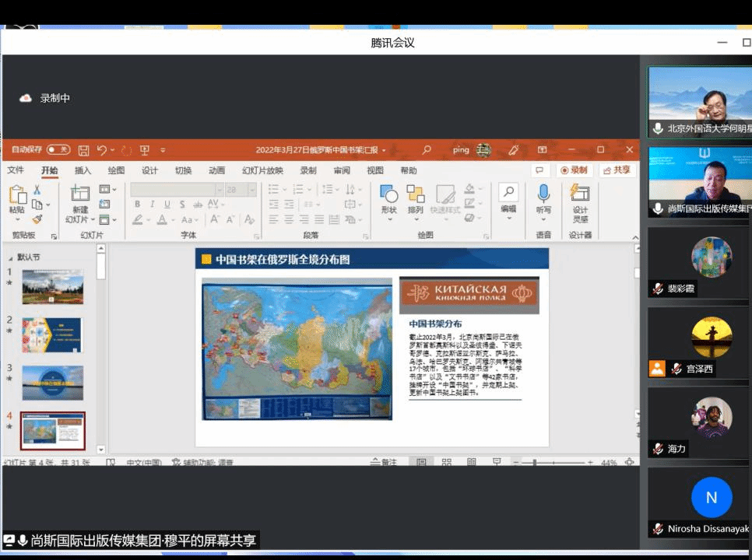Undo the last action in PowerPoint
This screenshot has width=752, height=560.
tap(102, 150)
